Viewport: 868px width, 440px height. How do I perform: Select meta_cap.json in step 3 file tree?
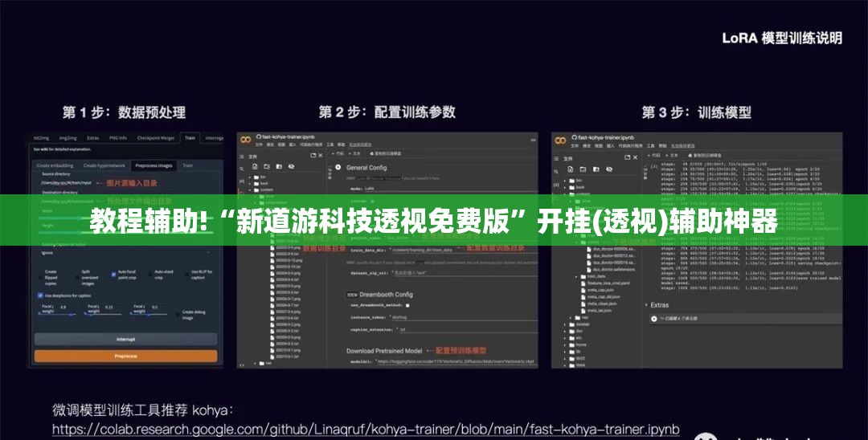[600, 290]
